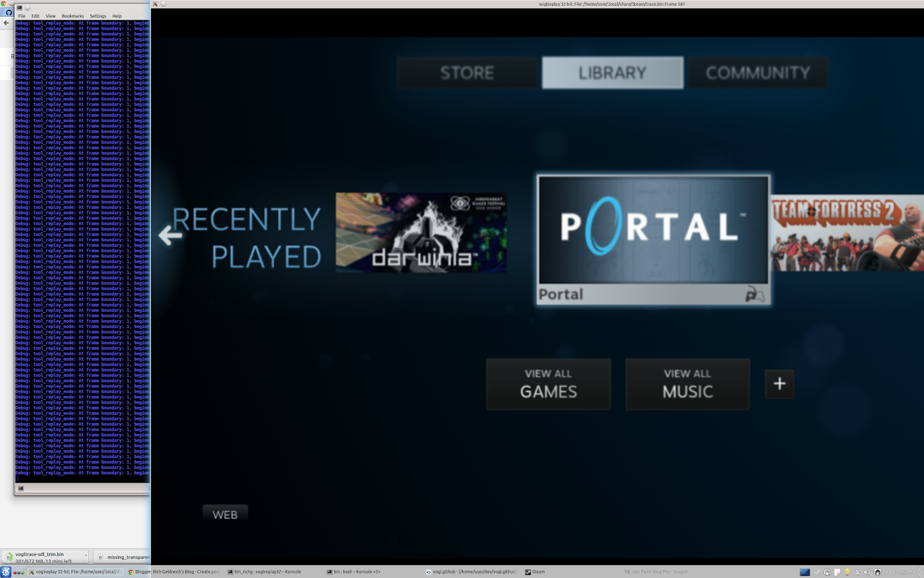Switch to bin_richg voglreplay32 Konsole taskbar entry
Screen dimensions: 924x578
point(264,572)
